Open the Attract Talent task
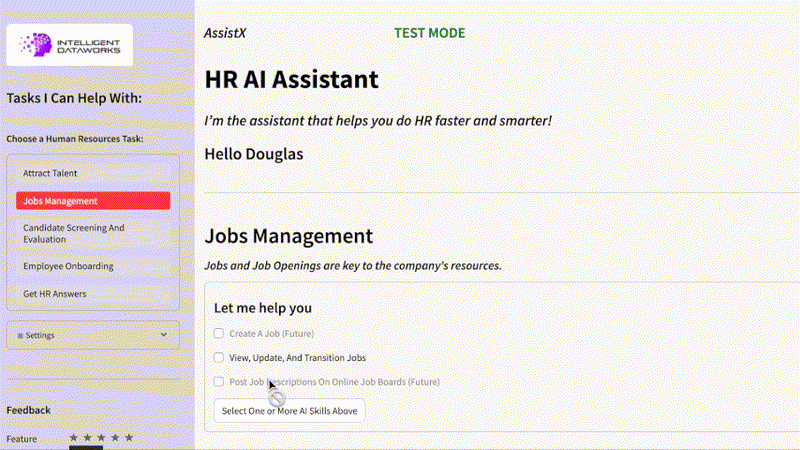 50,173
